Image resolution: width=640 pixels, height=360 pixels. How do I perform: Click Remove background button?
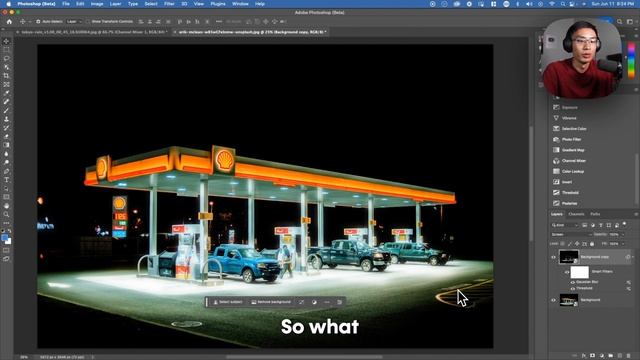tap(271, 302)
